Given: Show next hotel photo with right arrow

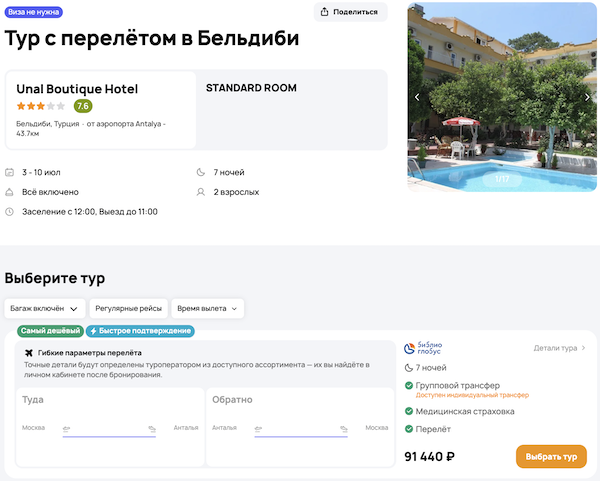Looking at the screenshot, I should point(587,97).
